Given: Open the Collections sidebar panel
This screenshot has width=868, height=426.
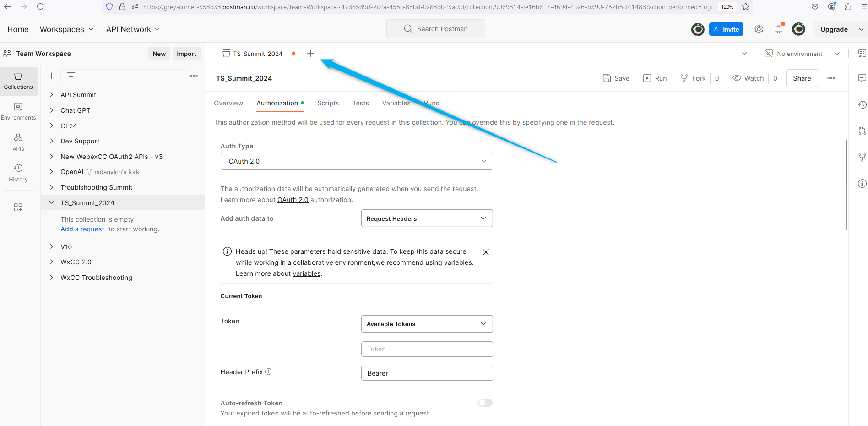Looking at the screenshot, I should click(x=18, y=81).
